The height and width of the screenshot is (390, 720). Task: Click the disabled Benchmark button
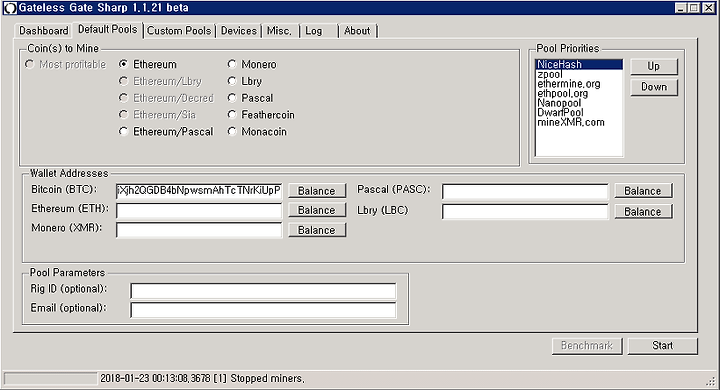coord(587,346)
